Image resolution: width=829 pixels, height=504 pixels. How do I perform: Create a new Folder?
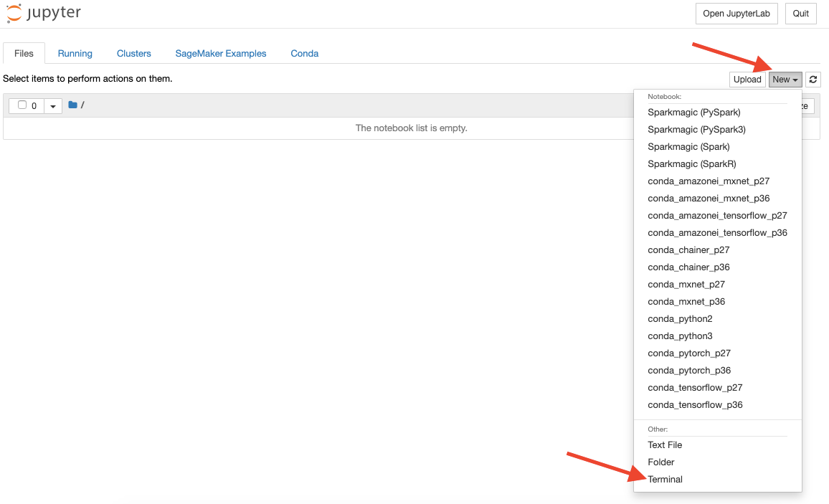tap(660, 462)
